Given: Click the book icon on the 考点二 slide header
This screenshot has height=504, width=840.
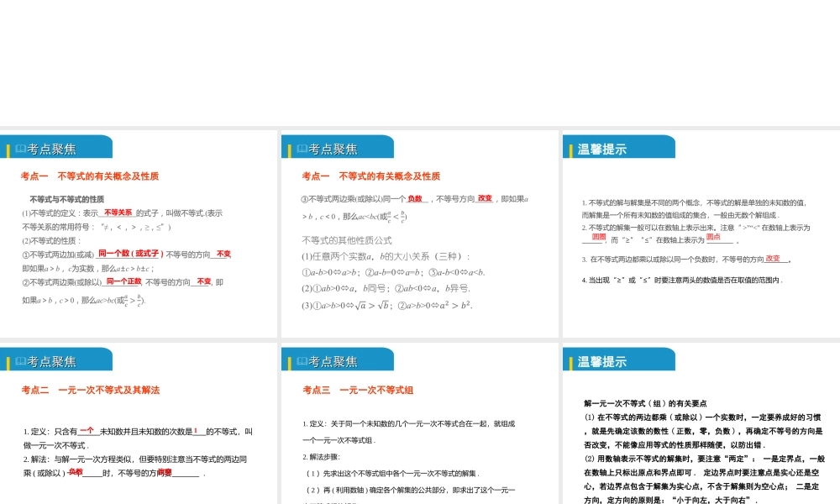Looking at the screenshot, I should [x=21, y=361].
